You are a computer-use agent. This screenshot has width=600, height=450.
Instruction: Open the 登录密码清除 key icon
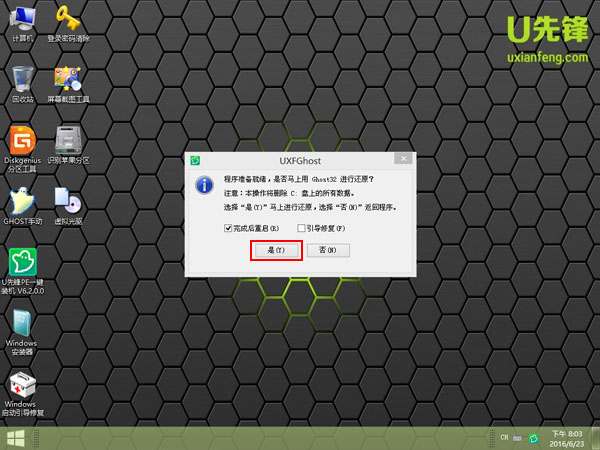coord(68,23)
